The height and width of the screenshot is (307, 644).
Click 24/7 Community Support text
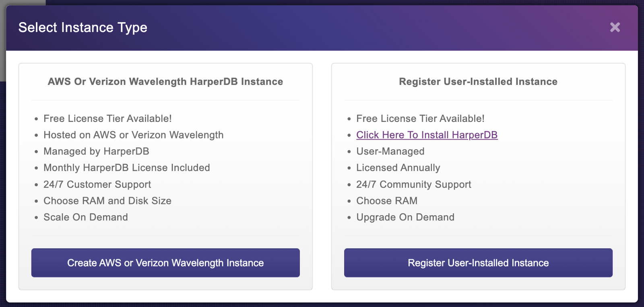(414, 184)
